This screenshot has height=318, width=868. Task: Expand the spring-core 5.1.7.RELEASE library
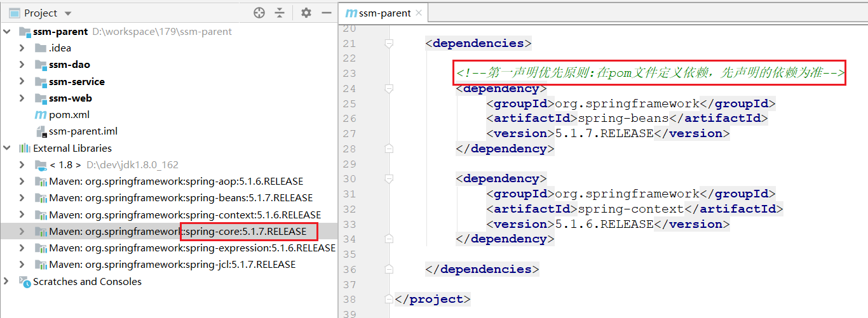pos(22,232)
